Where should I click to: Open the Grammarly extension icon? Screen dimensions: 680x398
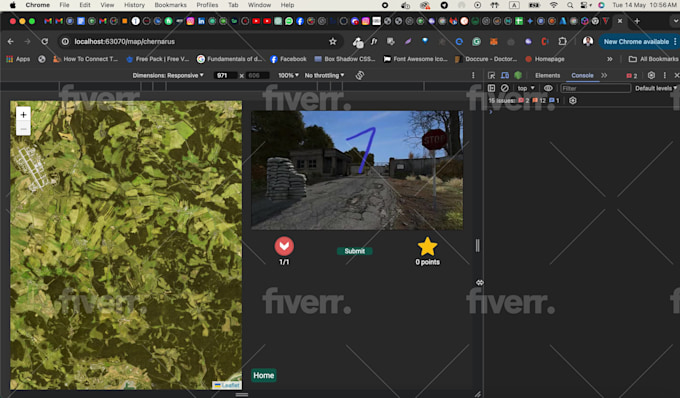pos(477,42)
